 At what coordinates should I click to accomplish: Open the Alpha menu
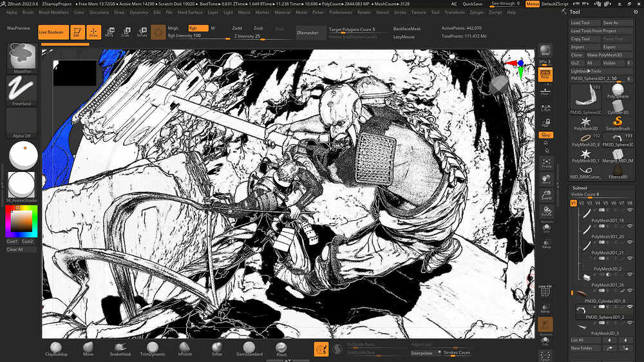[12, 12]
